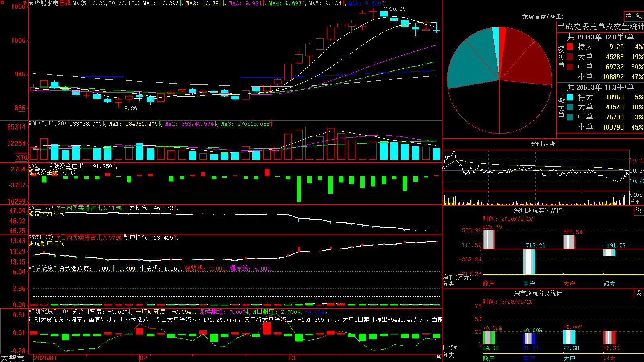Select the AI研究度2(10) indicator label

[48, 311]
